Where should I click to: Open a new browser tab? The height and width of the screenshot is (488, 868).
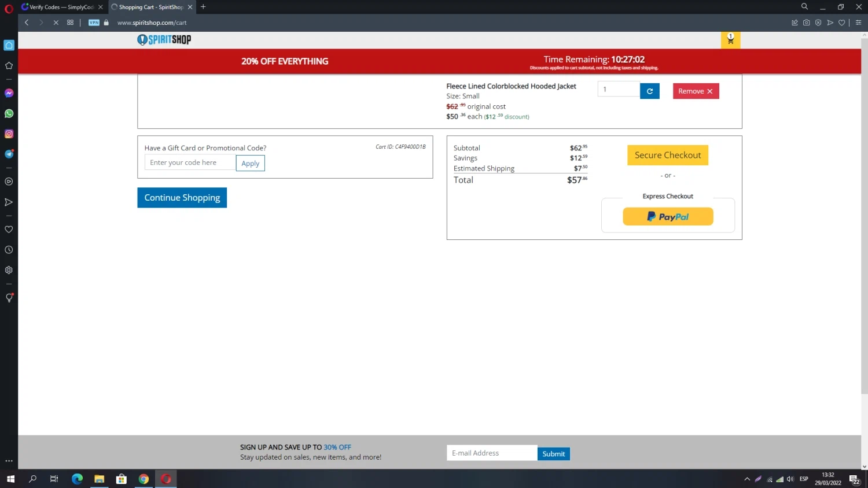[x=203, y=7]
